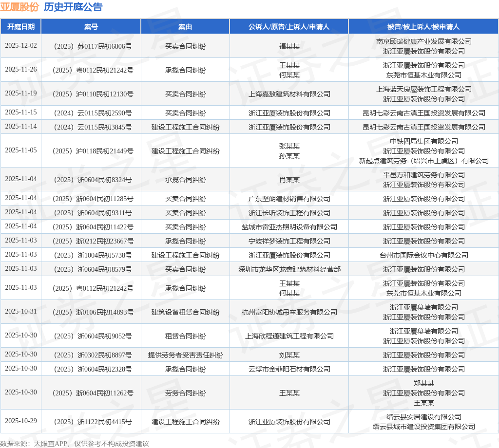Click cause 提供劳务者受害责任纠纷
This screenshot has width=499, height=448.
click(x=185, y=355)
